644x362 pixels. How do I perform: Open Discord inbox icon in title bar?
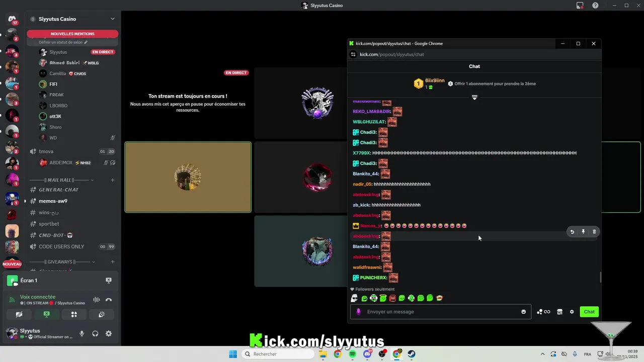click(580, 6)
